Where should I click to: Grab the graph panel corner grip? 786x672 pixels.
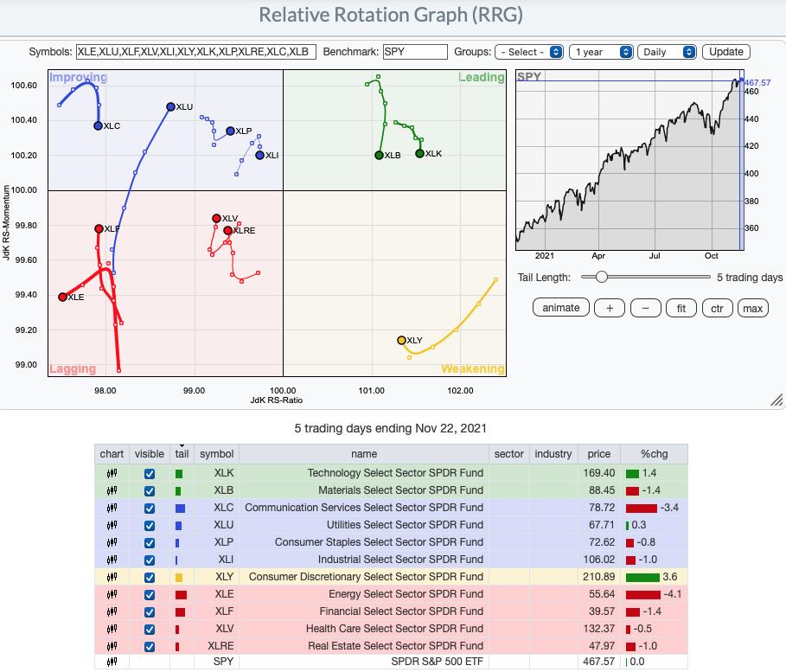click(776, 400)
